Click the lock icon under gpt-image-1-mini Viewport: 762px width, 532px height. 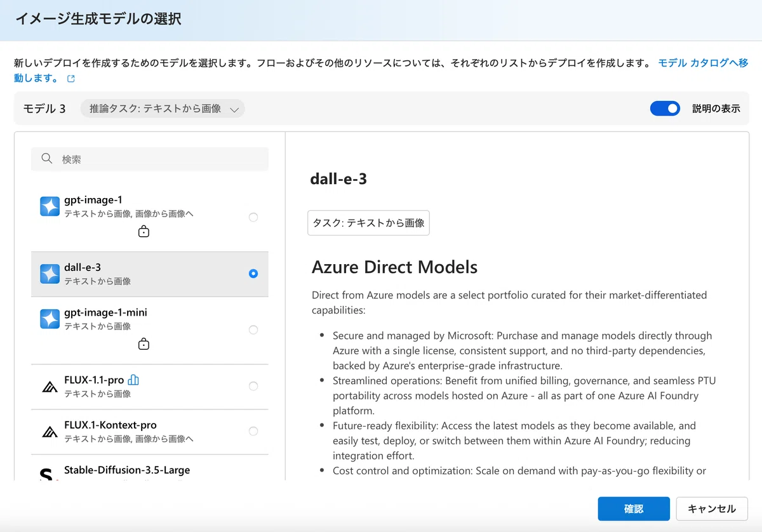(x=144, y=344)
